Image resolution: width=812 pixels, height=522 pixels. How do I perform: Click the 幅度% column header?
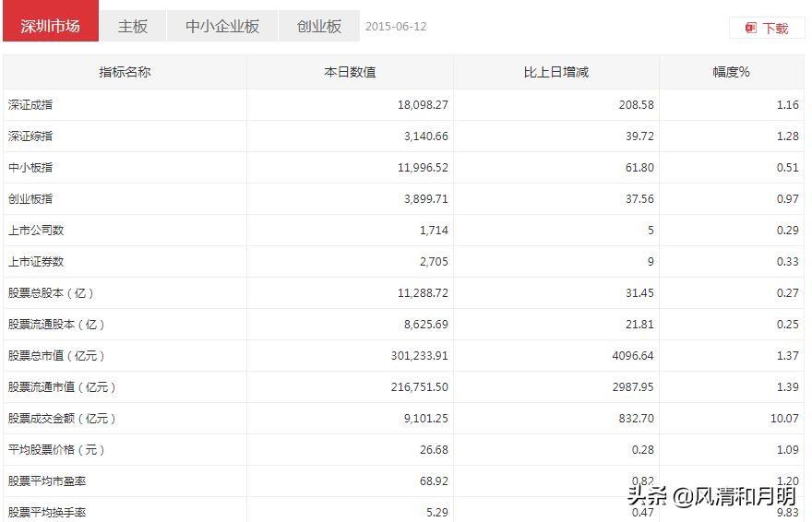[731, 72]
